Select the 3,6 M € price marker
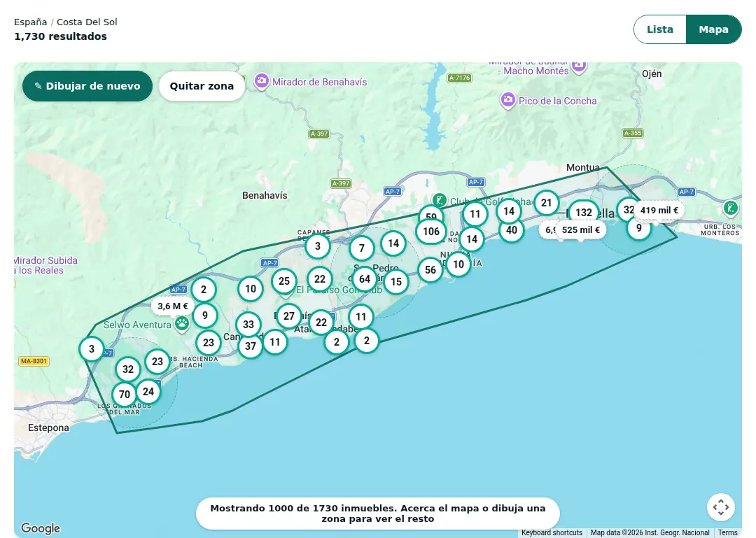This screenshot has height=538, width=756. (x=173, y=306)
